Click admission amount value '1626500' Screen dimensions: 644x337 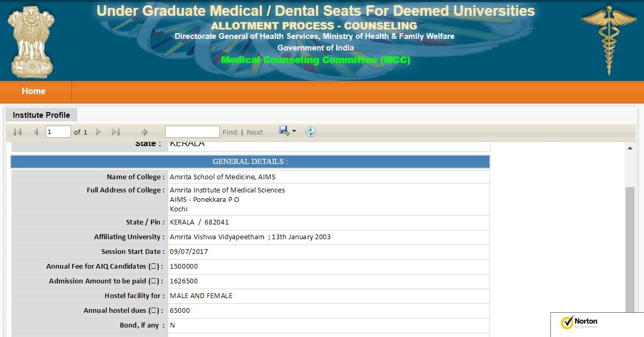tap(184, 281)
